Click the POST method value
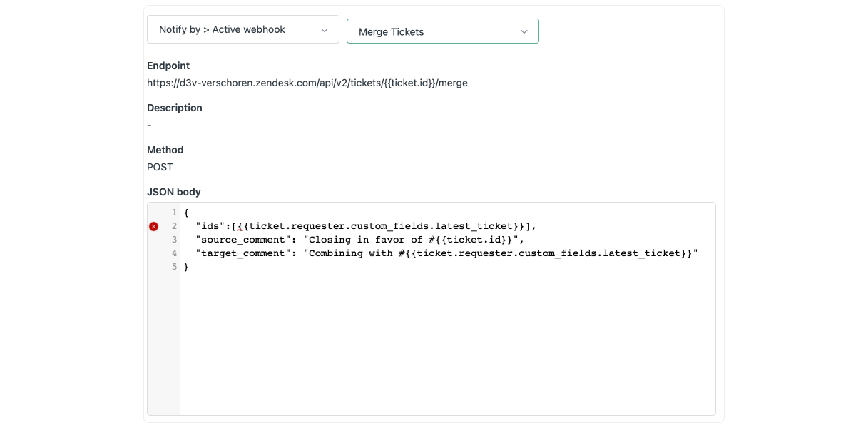868x428 pixels. point(160,167)
